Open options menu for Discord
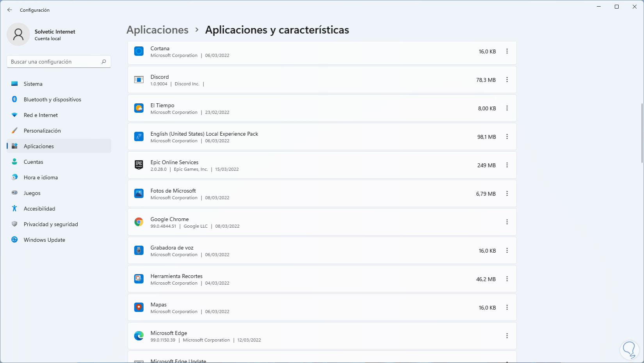This screenshot has width=644, height=363. pyautogui.click(x=507, y=80)
